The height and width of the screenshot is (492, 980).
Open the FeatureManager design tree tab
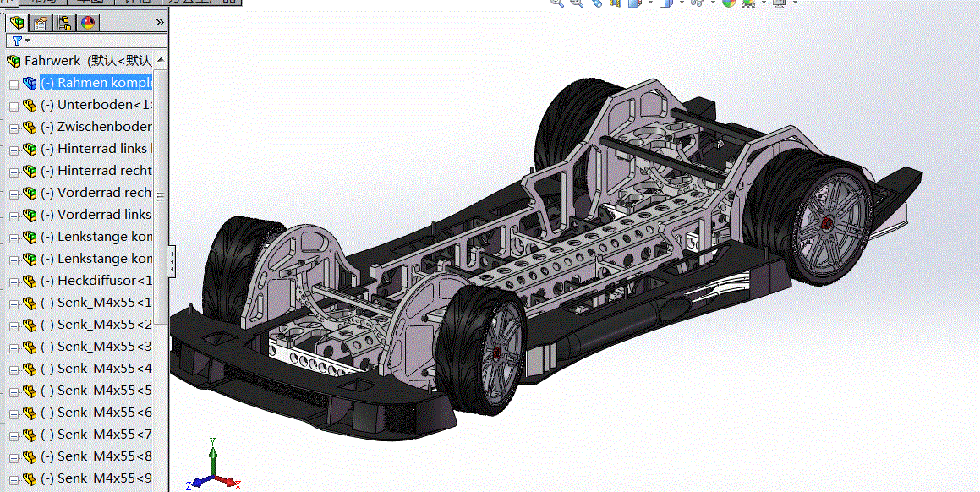click(16, 23)
